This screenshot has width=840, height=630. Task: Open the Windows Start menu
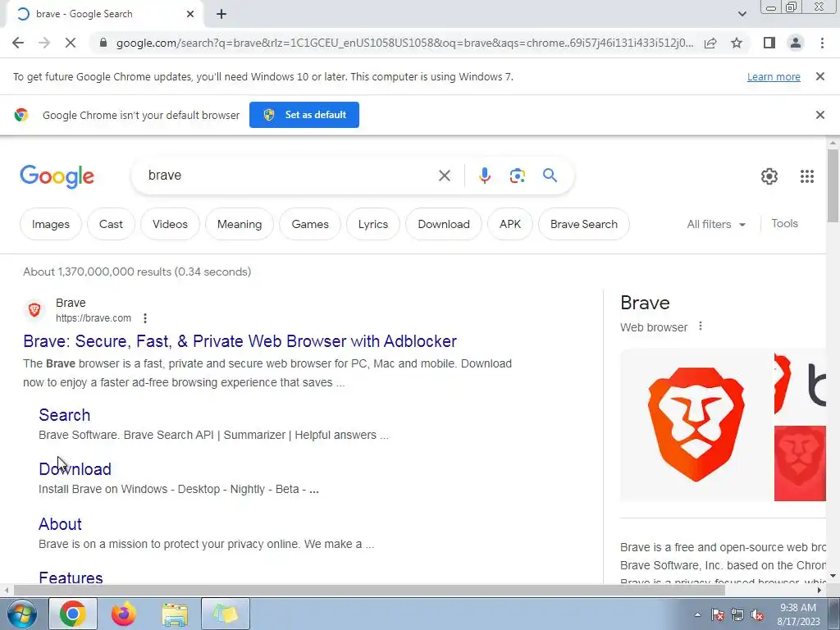point(21,614)
